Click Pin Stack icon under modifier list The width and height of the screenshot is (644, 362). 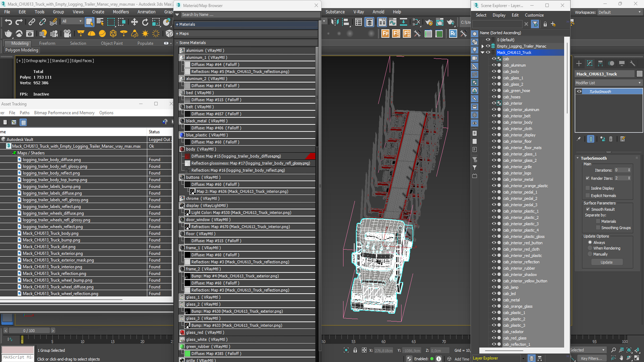coord(579,139)
